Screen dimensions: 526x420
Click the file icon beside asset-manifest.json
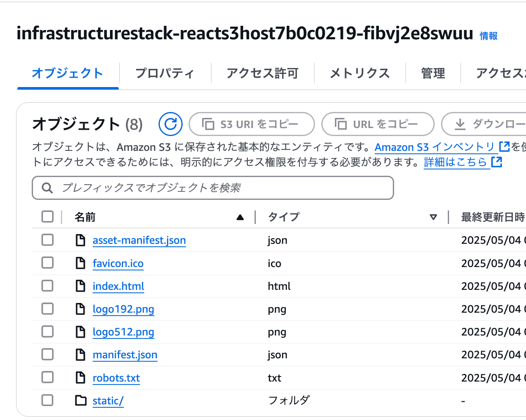pos(80,240)
